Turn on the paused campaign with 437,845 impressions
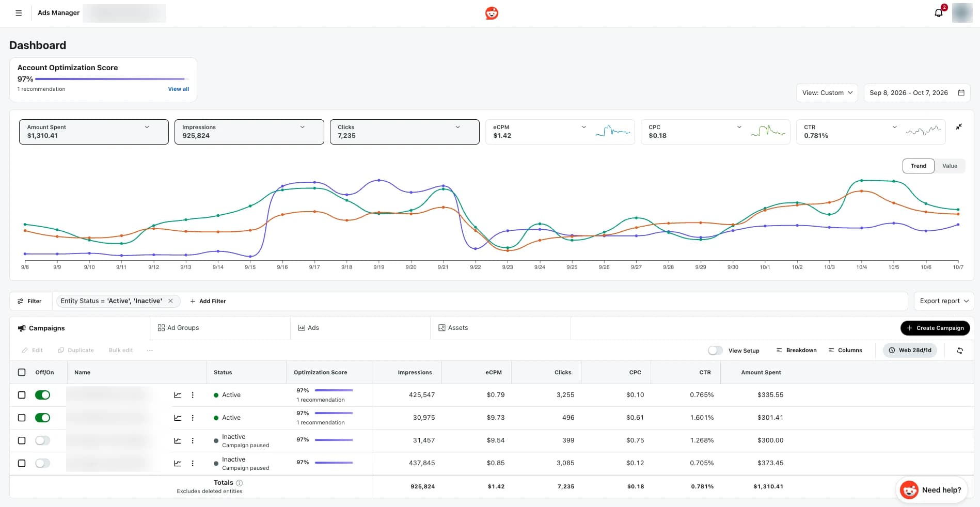Viewport: 980px width, 507px height. (x=42, y=463)
